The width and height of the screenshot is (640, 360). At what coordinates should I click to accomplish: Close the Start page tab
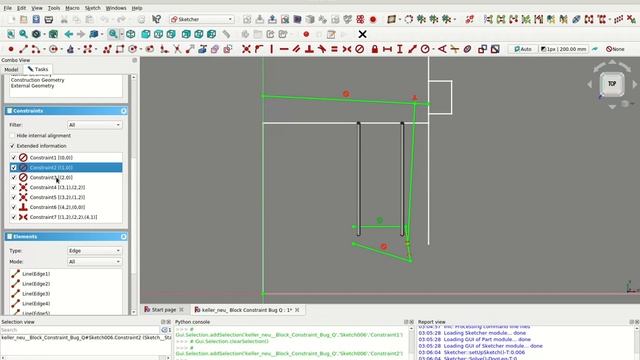[x=181, y=310]
